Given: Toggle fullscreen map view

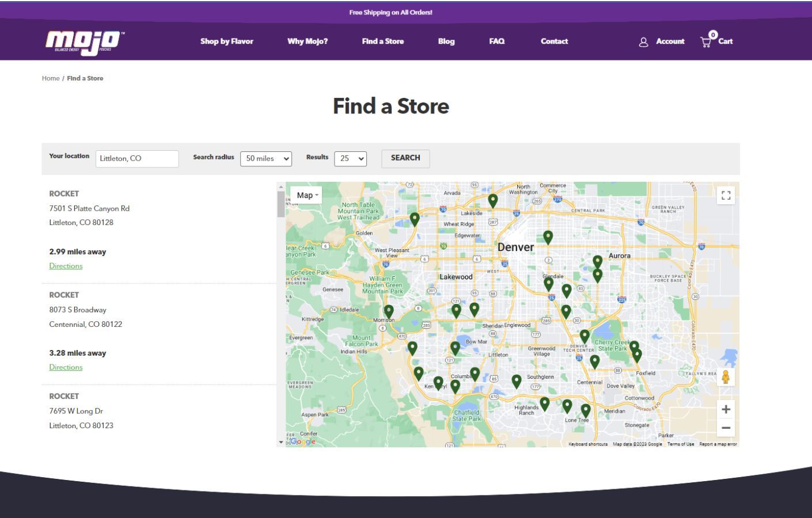Looking at the screenshot, I should click(726, 196).
